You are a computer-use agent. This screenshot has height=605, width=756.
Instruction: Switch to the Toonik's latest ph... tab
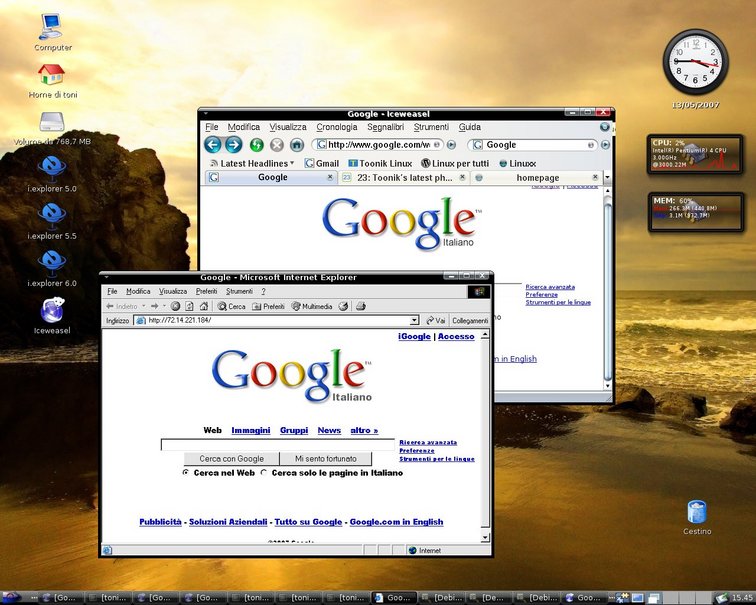(x=404, y=177)
